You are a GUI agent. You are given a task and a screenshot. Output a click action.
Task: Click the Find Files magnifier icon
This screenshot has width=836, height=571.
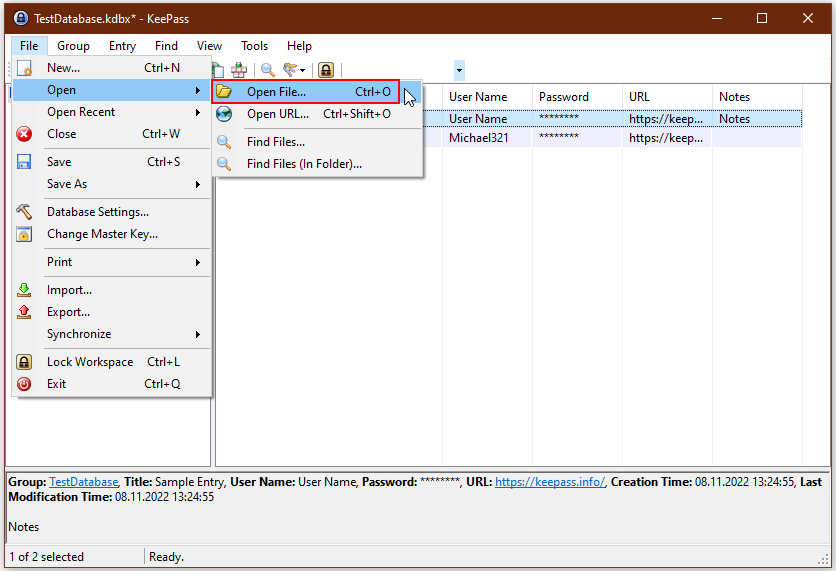point(224,142)
